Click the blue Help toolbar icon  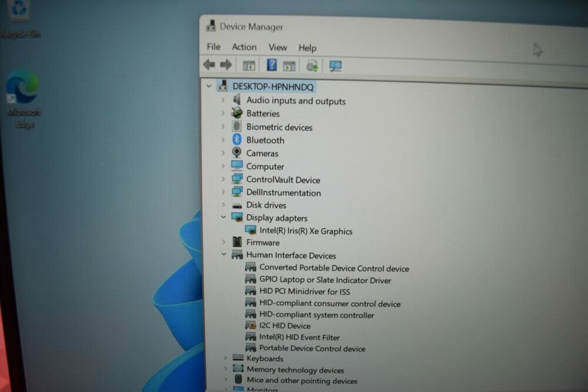click(272, 65)
